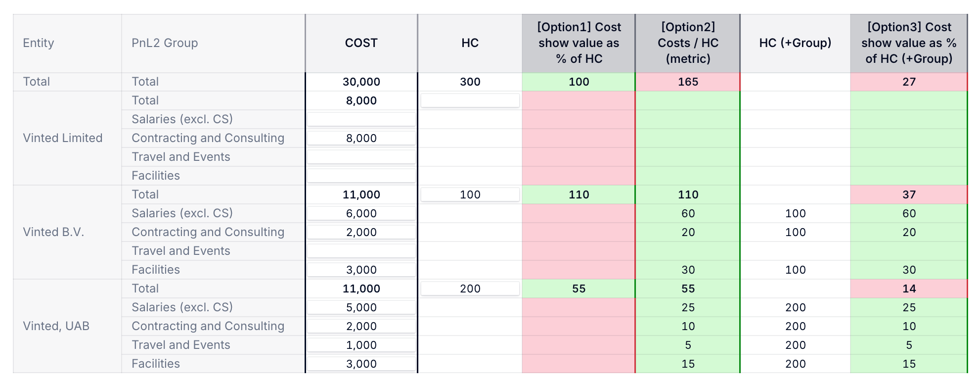Click empty cost input for Vinted B.V. Travel and Events

click(x=361, y=251)
